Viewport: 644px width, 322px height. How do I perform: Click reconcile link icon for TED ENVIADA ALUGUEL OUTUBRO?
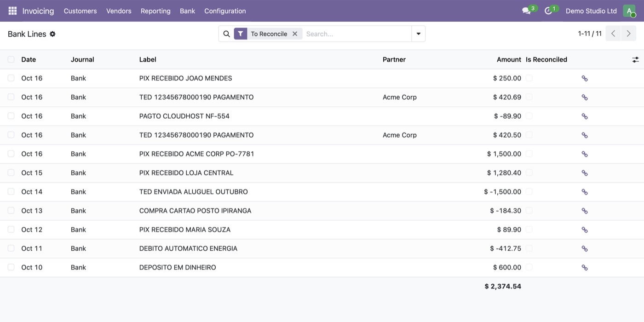(x=585, y=192)
